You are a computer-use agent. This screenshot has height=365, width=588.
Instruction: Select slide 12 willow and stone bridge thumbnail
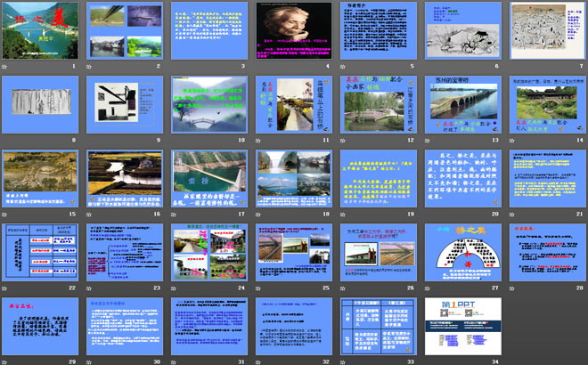coord(379,104)
